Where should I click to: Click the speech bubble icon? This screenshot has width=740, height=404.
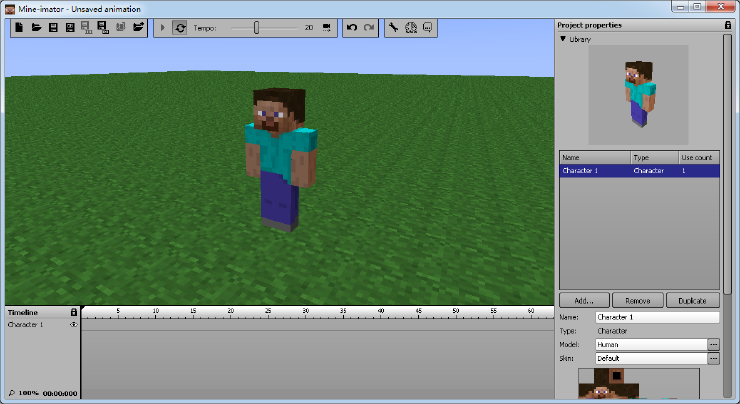tap(427, 27)
